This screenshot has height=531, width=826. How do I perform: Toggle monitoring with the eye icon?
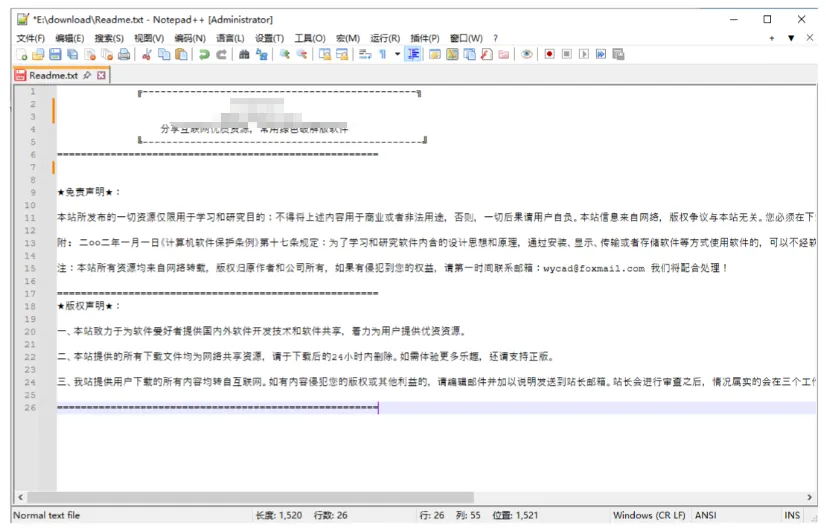point(526,54)
